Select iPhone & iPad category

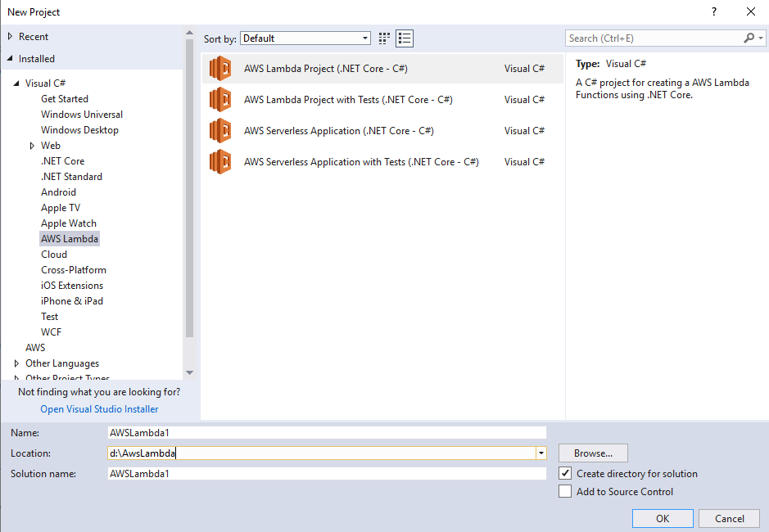click(x=72, y=301)
